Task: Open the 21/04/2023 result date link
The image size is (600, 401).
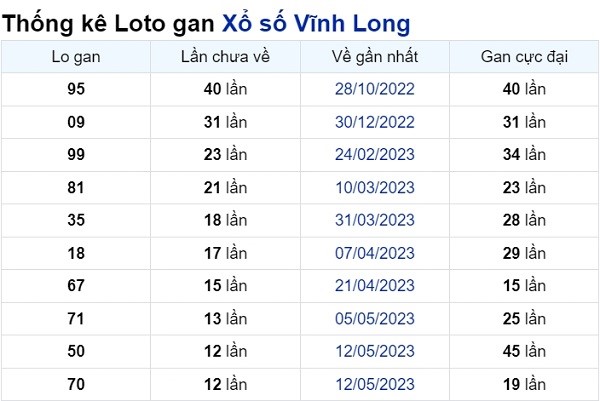Action: (375, 286)
